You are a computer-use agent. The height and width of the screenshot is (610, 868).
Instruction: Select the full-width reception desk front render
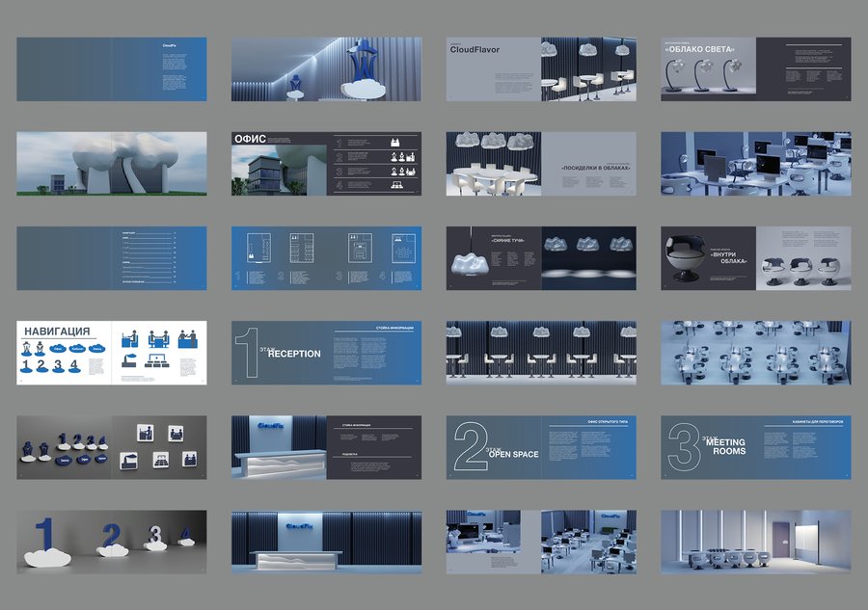[x=326, y=542]
